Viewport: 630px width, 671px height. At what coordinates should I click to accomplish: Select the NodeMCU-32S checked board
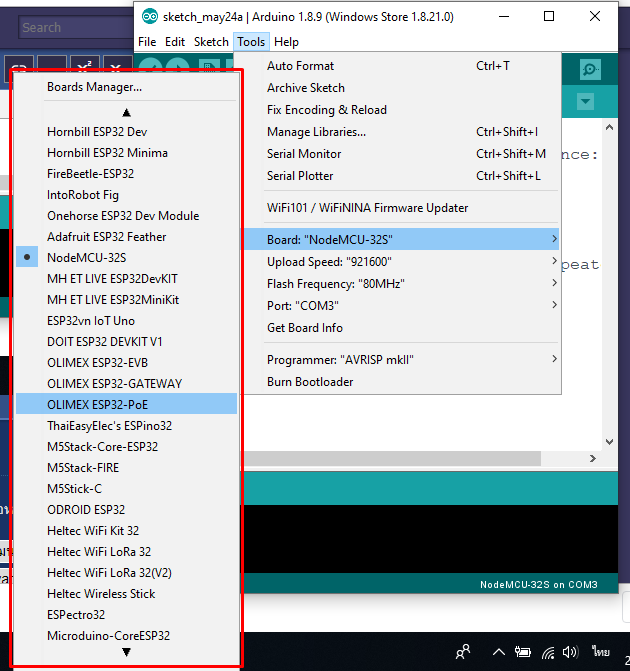tap(126, 258)
